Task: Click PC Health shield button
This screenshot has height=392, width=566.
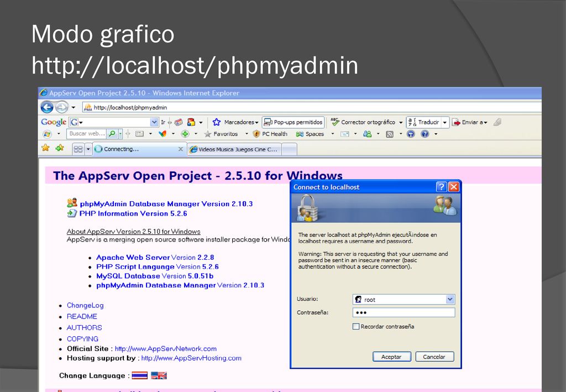Action: tap(270, 134)
